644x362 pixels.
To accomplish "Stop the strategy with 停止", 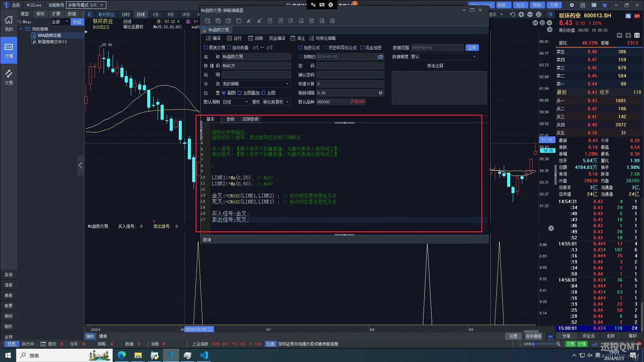I will 298,38.
